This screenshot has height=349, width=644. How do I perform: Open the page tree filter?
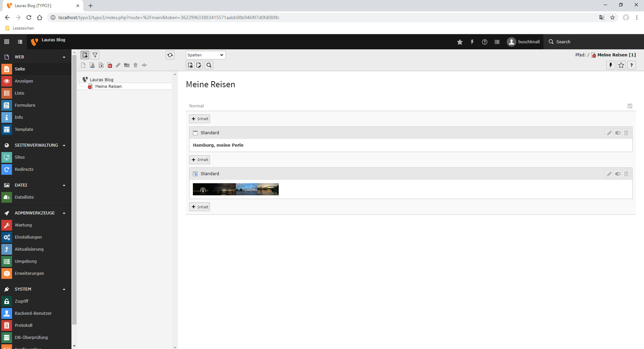pos(95,55)
